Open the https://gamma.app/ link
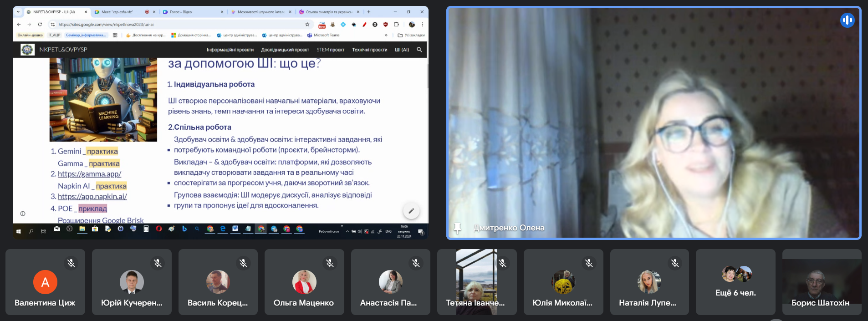 pos(89,174)
